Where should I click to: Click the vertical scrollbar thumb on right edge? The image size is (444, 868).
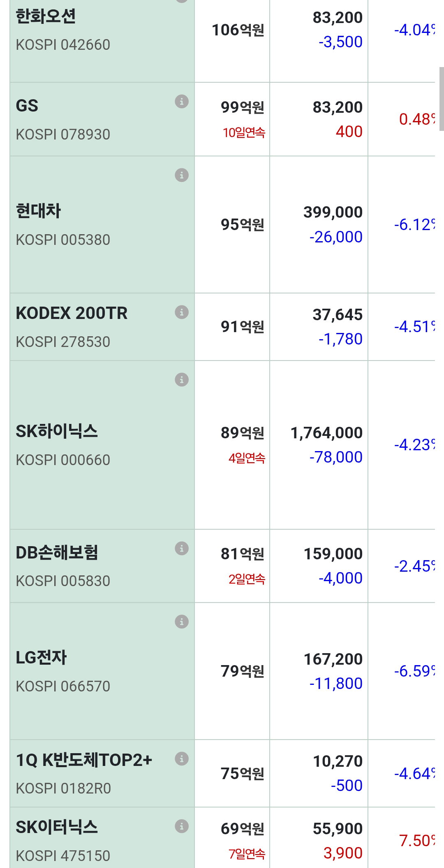(x=442, y=99)
